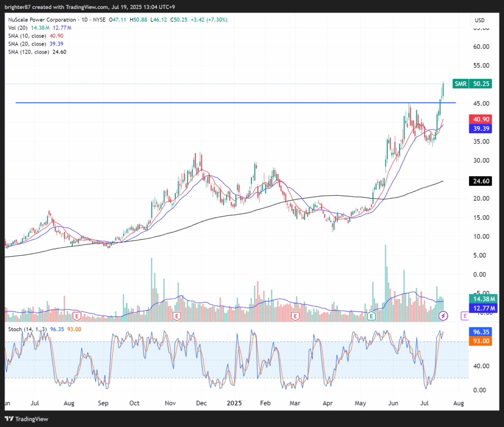The width and height of the screenshot is (504, 427).
Task: Click the 10.00 price scale label
Action: coord(481,237)
